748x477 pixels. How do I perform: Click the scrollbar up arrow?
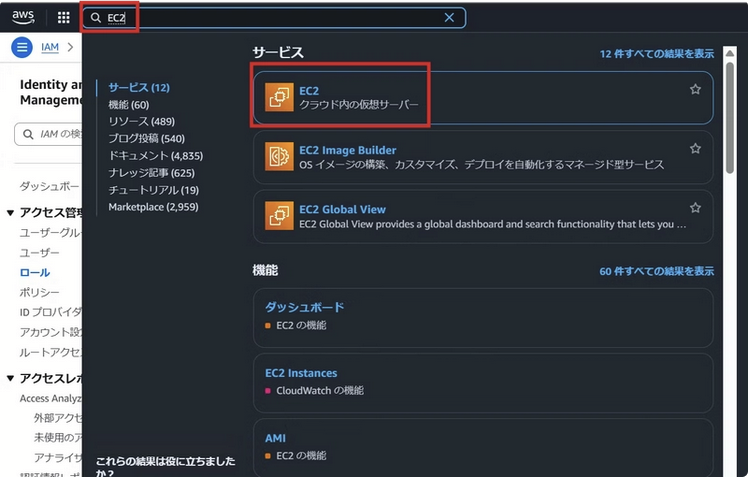[x=729, y=53]
